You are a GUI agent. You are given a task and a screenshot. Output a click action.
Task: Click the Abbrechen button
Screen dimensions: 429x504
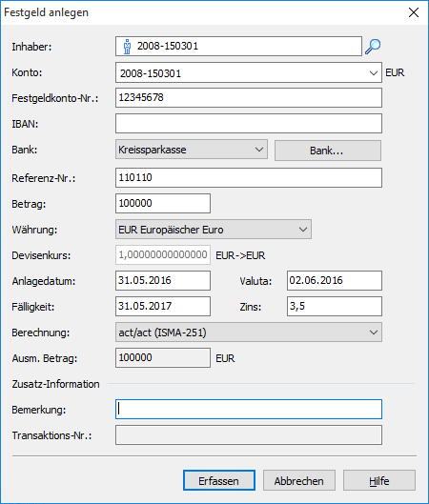point(299,480)
